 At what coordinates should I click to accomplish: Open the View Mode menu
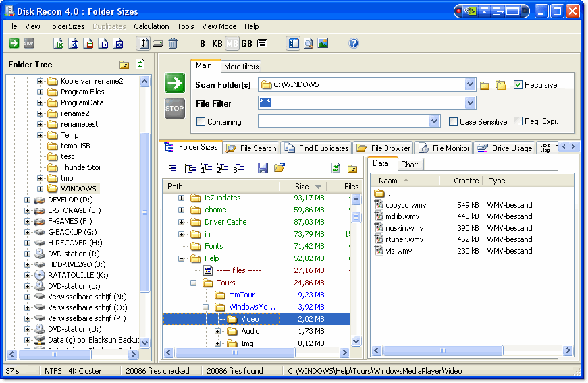tap(219, 26)
